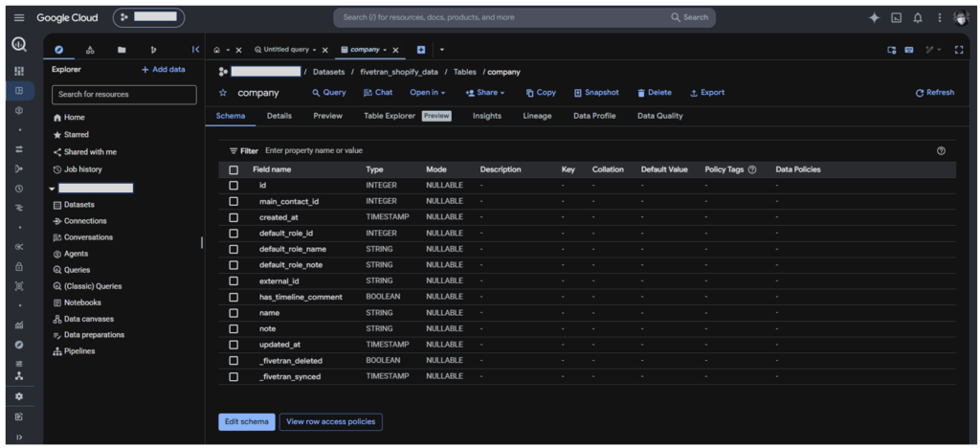Select the shapes icon tab in Explorer pane

tap(90, 50)
